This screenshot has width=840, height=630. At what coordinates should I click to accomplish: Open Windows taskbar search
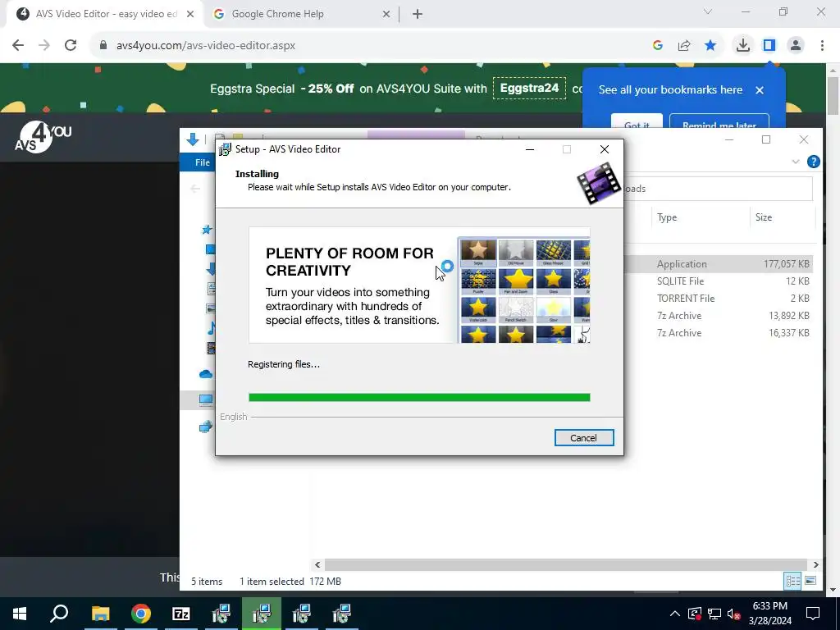pos(59,614)
